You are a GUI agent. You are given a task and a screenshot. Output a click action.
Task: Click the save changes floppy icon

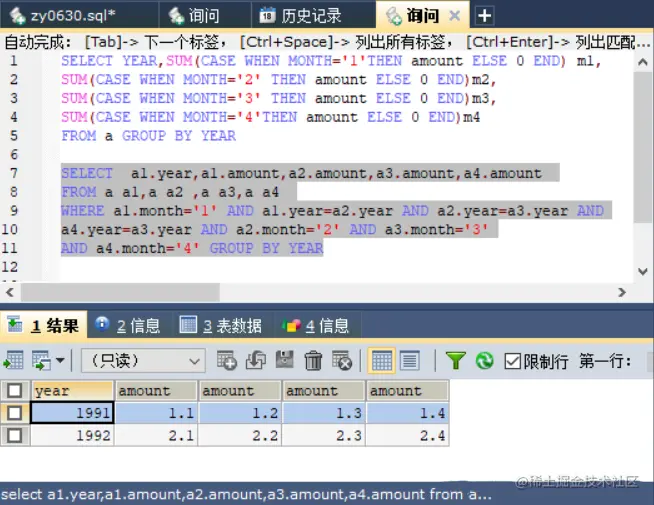tap(284, 360)
